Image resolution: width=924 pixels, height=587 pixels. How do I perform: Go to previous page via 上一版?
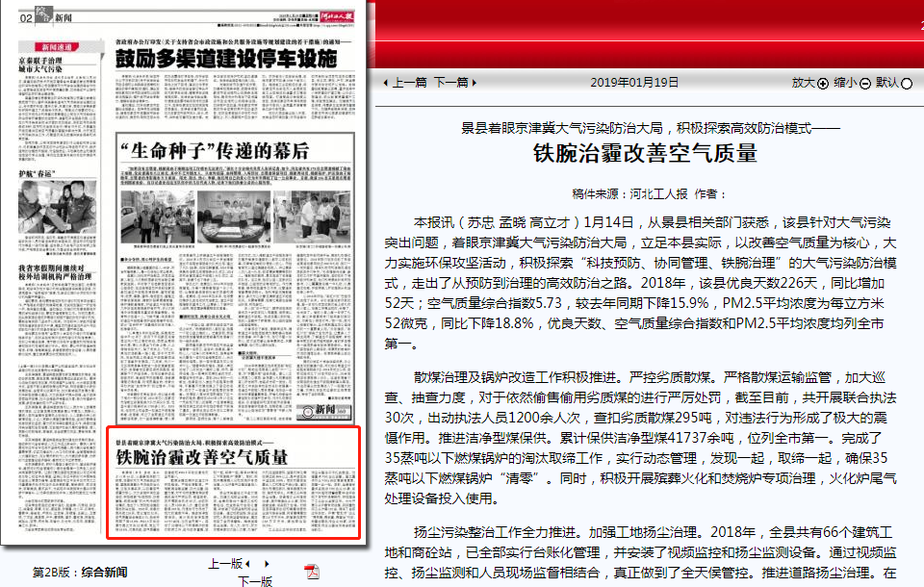[x=224, y=563]
